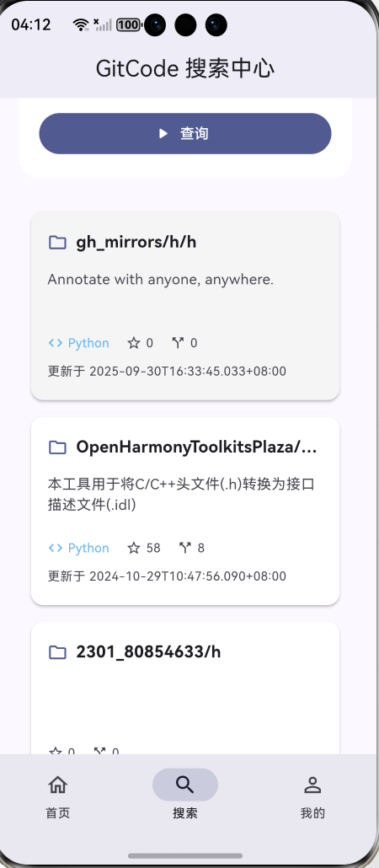This screenshot has width=379, height=868.
Task: Open the 2301_80854633/h repository card
Action: click(184, 689)
